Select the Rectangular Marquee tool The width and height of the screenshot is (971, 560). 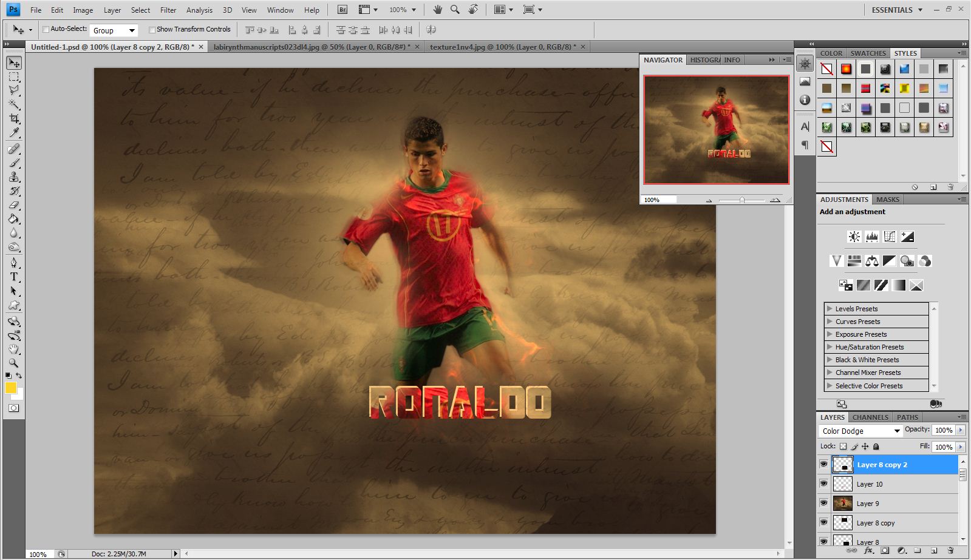coord(14,76)
